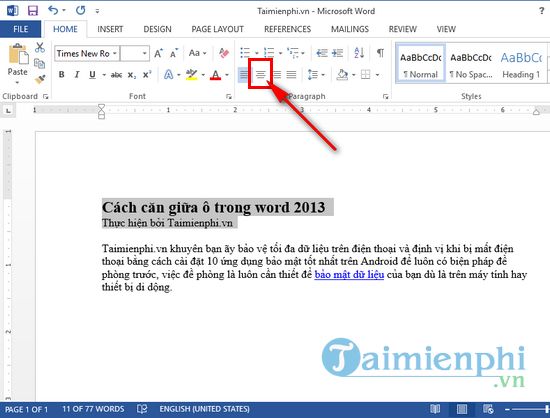The width and height of the screenshot is (550, 418).
Task: Expand the Borders dropdown arrow
Action: tap(377, 75)
